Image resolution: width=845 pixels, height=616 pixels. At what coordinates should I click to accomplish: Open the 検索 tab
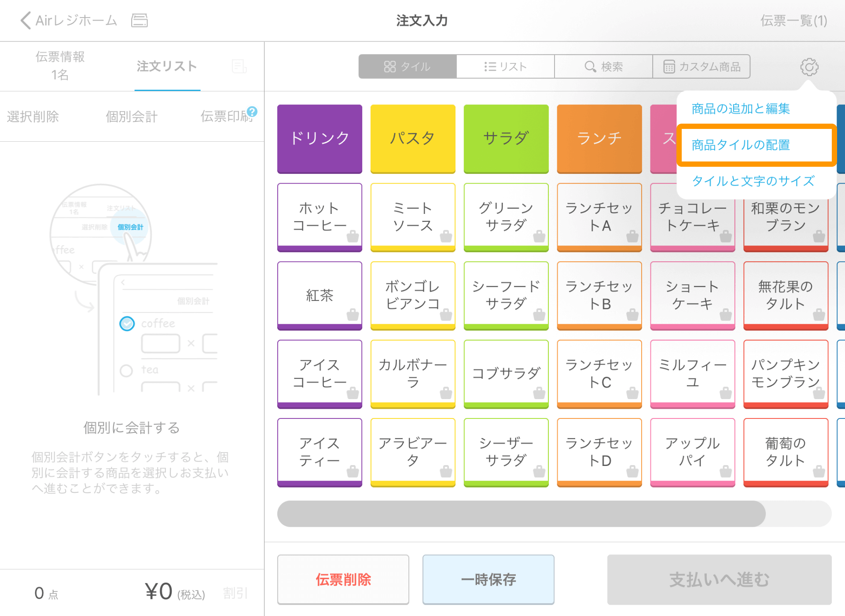pos(603,66)
